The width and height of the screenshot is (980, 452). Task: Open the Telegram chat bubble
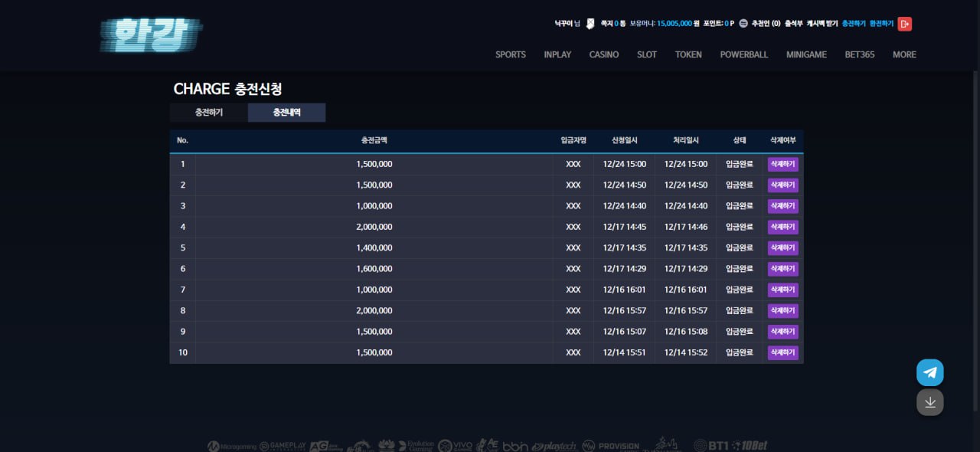929,373
